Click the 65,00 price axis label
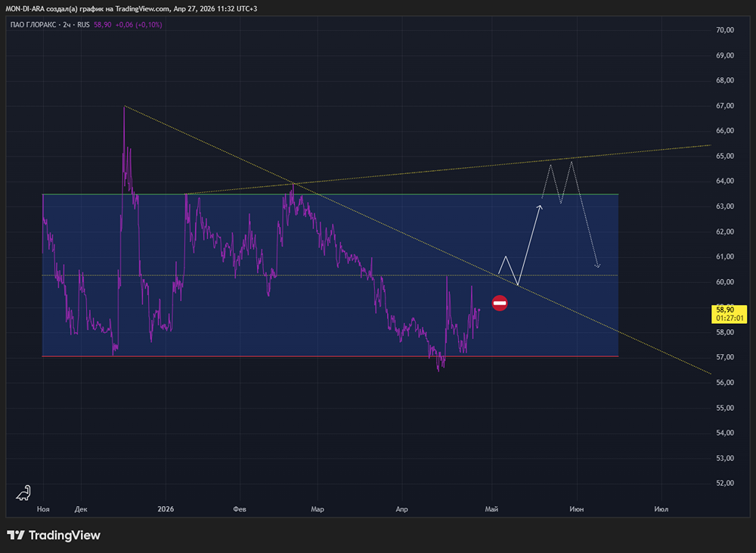 (x=725, y=156)
